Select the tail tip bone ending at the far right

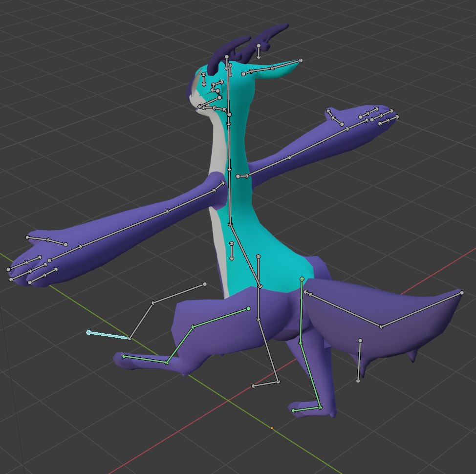click(422, 309)
